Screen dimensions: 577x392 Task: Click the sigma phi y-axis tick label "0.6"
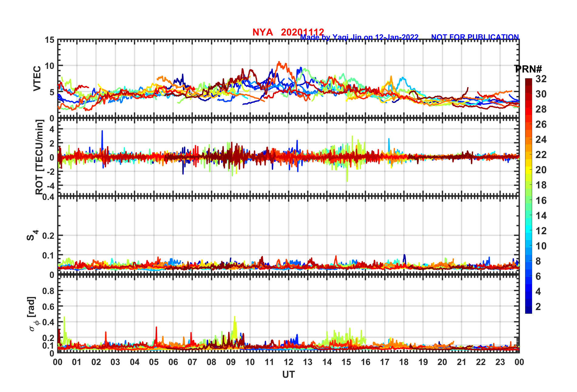48,307
